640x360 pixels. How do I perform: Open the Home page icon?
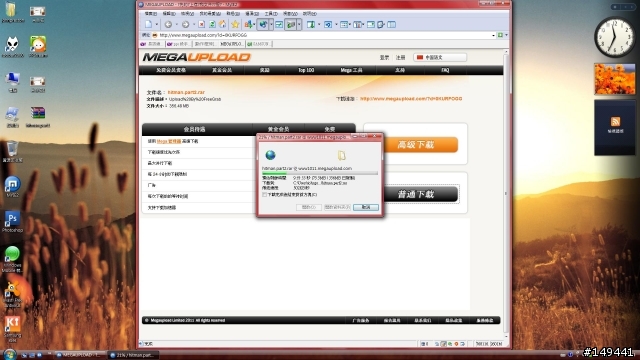(x=222, y=25)
